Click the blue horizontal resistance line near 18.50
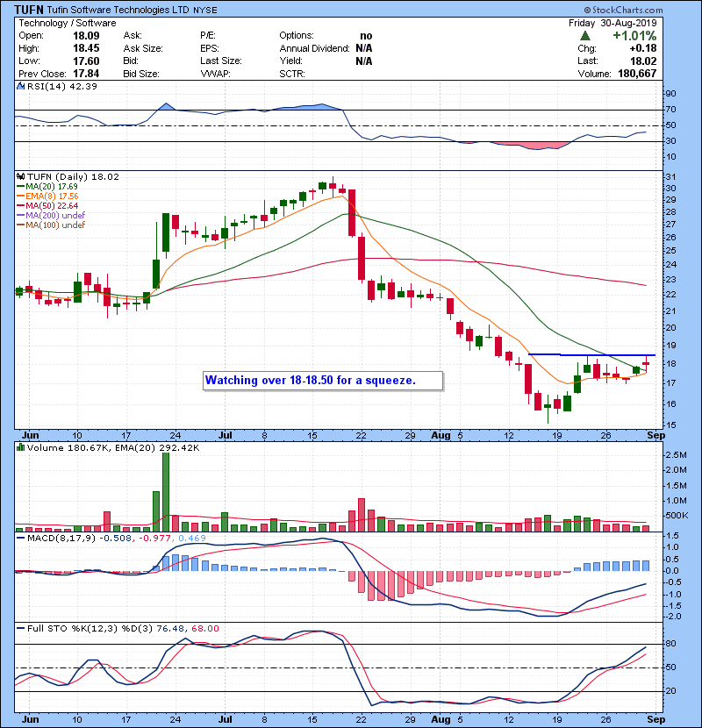The height and width of the screenshot is (728, 702). pyautogui.click(x=592, y=354)
